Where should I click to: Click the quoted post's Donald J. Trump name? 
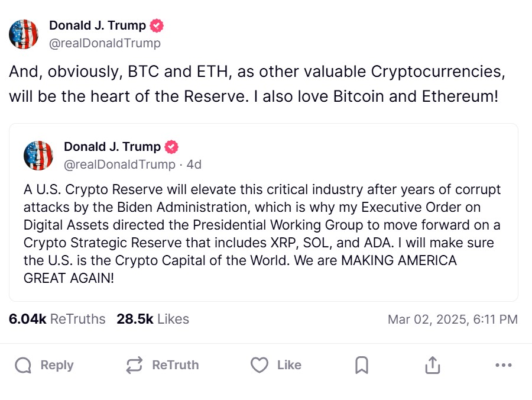(112, 147)
